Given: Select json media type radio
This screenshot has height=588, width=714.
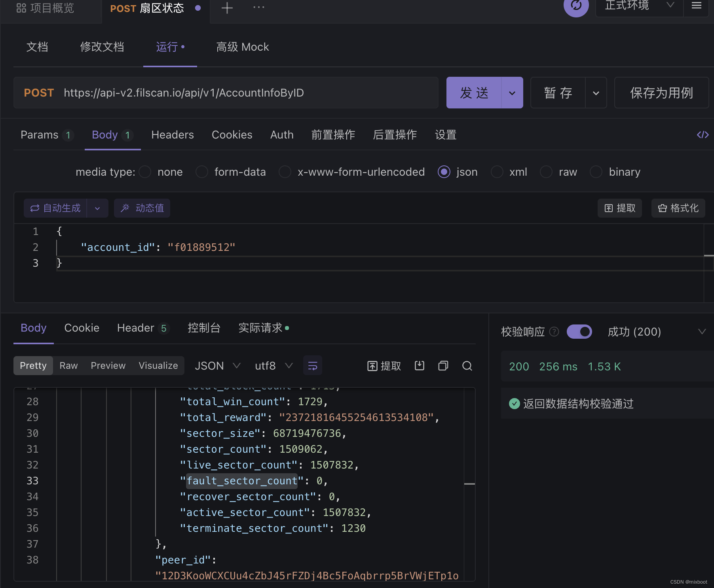Looking at the screenshot, I should [444, 172].
